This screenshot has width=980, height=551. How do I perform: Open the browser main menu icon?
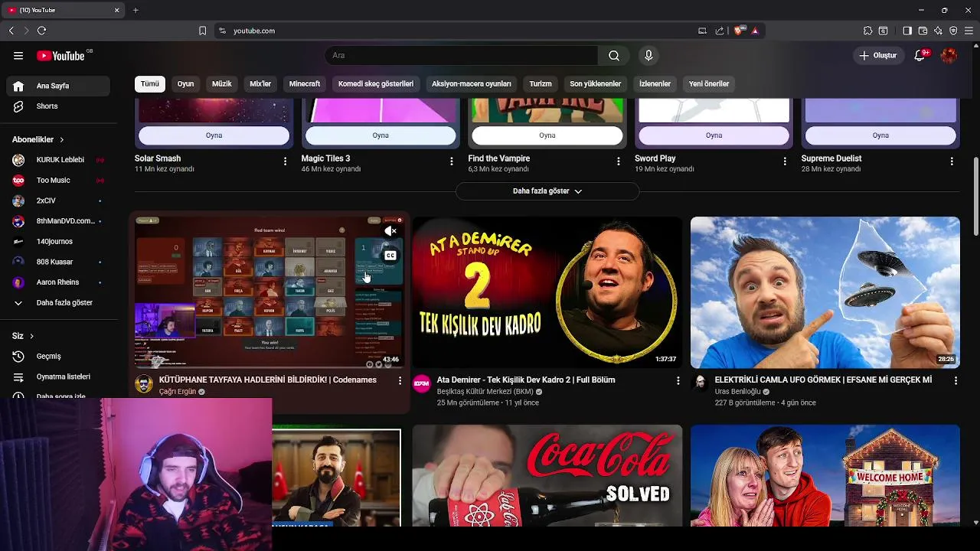tap(969, 31)
